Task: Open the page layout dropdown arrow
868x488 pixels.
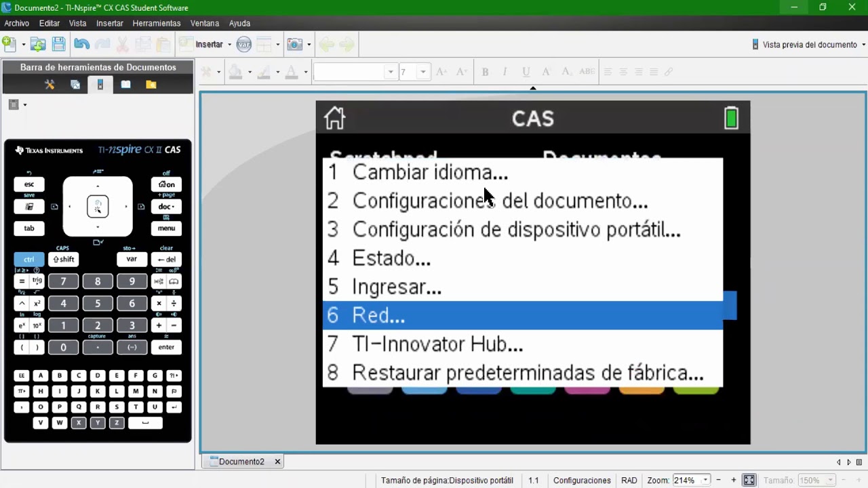Action: 277,45
